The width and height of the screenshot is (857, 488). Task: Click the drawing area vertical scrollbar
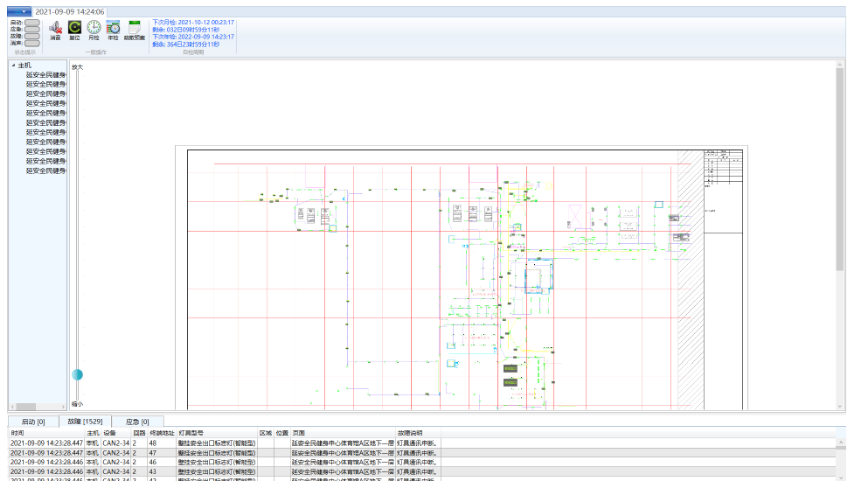tap(840, 170)
